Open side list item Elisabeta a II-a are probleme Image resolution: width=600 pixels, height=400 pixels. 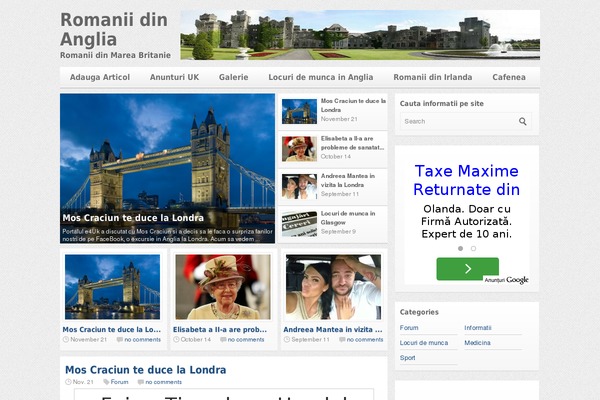click(352, 143)
